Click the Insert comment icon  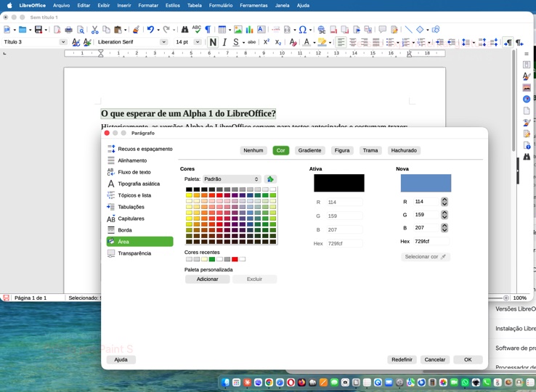pyautogui.click(x=383, y=30)
